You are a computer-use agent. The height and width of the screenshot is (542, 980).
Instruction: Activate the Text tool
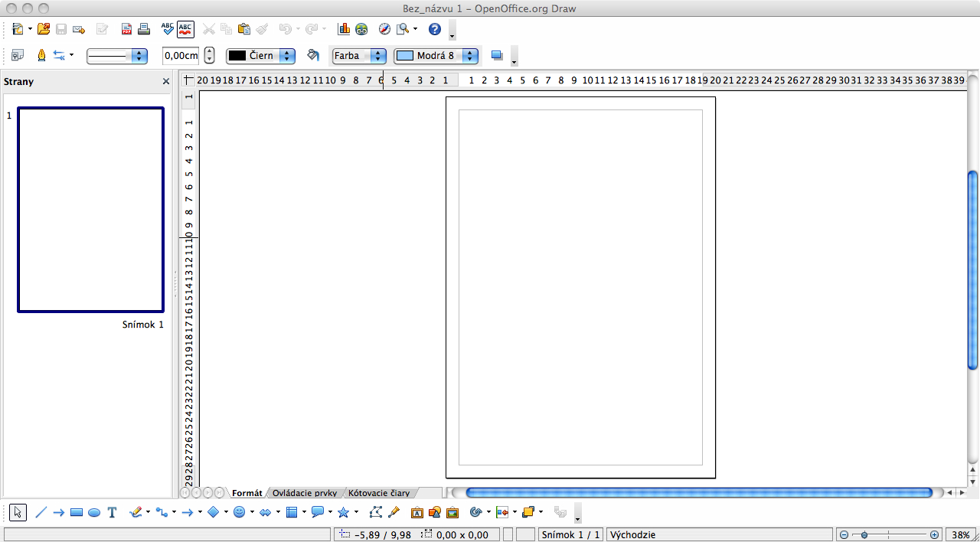pos(112,512)
